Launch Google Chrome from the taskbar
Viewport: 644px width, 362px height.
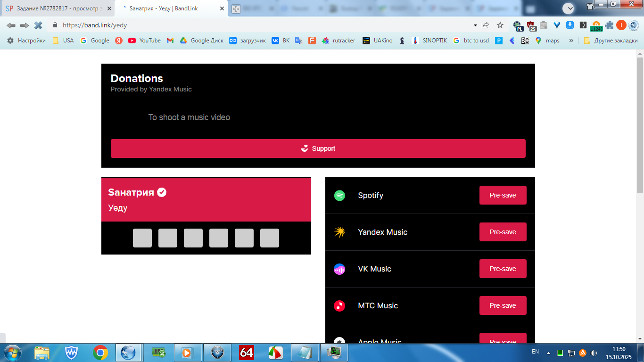click(x=100, y=353)
